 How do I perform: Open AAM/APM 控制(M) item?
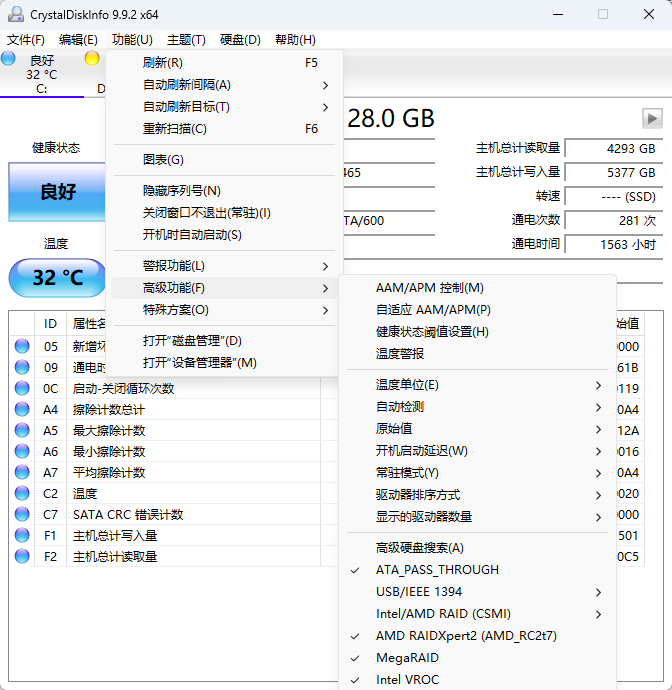tap(477, 288)
